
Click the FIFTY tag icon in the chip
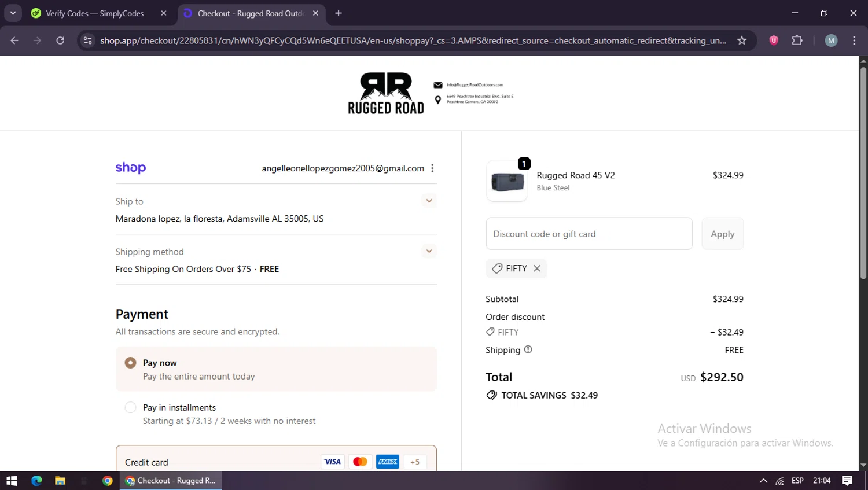497,268
